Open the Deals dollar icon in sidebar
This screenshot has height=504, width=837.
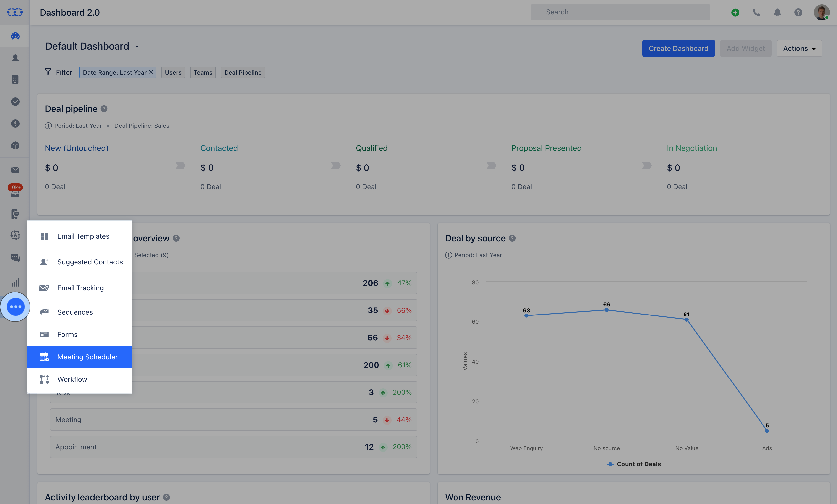point(15,124)
